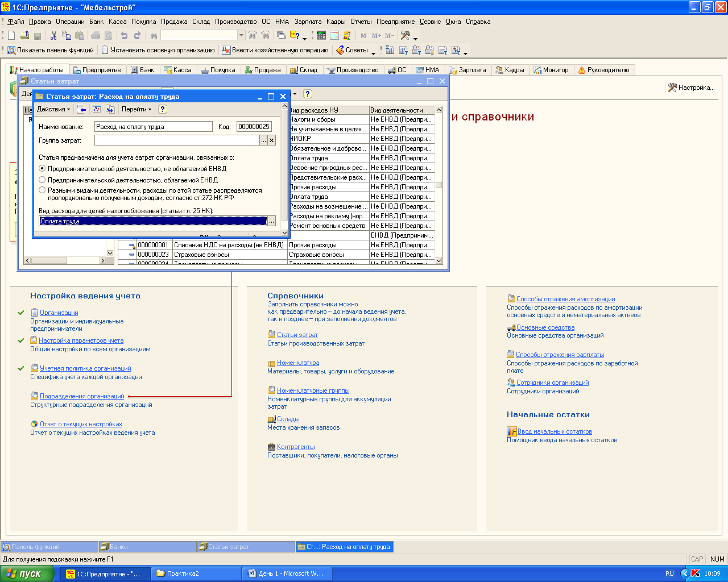728x582 pixels.
Task: Click the copy element icon in cost item dialog
Action: (x=110, y=109)
